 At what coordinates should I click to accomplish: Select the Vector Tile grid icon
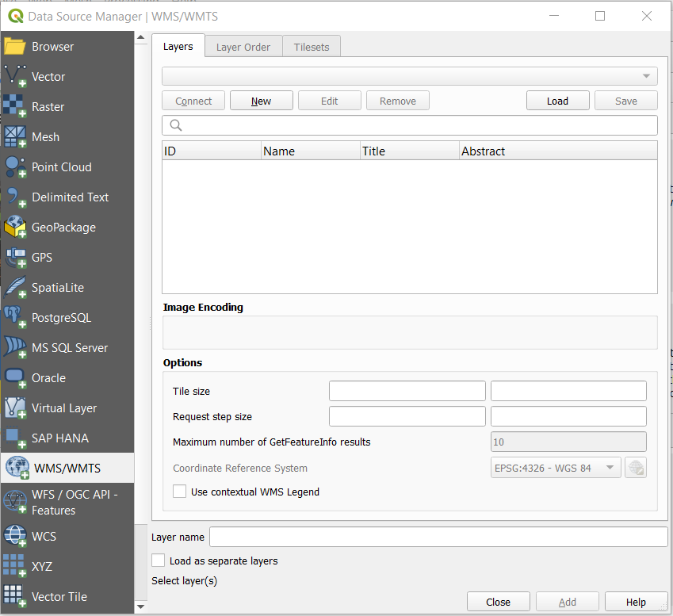pyautogui.click(x=15, y=597)
